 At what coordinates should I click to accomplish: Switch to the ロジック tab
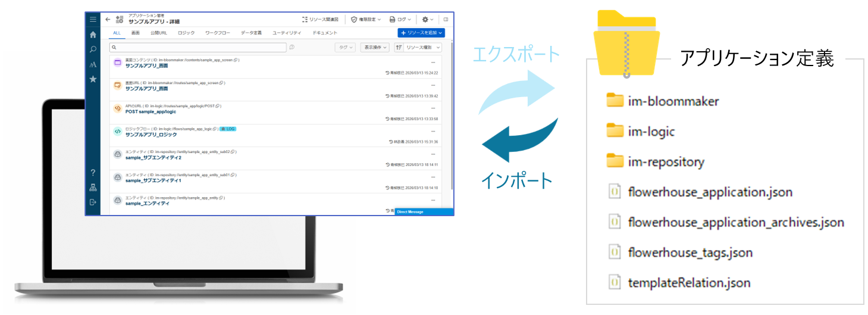[x=186, y=33]
